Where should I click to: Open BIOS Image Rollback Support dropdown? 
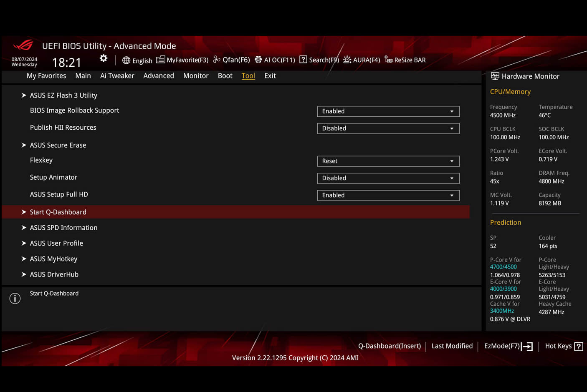[x=388, y=111]
